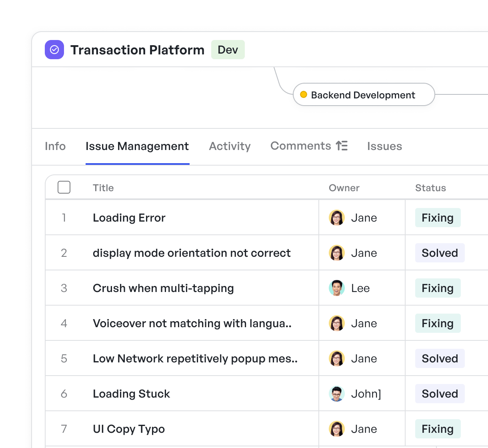488x448 pixels.
Task: Open the Activity tab
Action: tap(230, 146)
